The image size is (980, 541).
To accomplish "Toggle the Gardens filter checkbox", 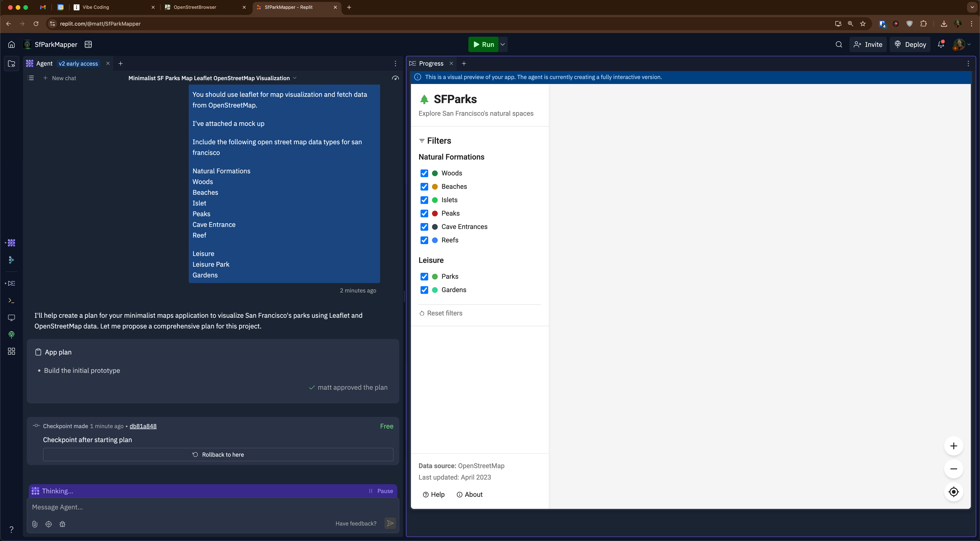I will tap(424, 290).
